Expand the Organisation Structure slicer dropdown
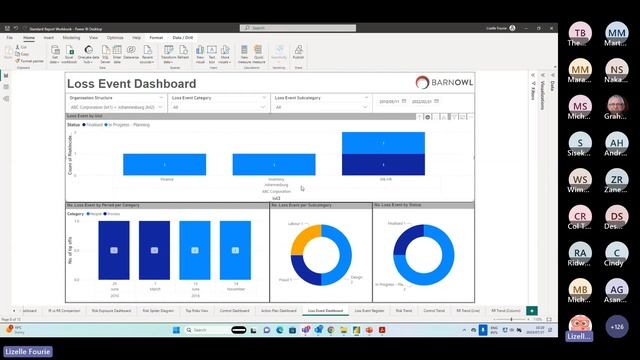 [x=160, y=107]
